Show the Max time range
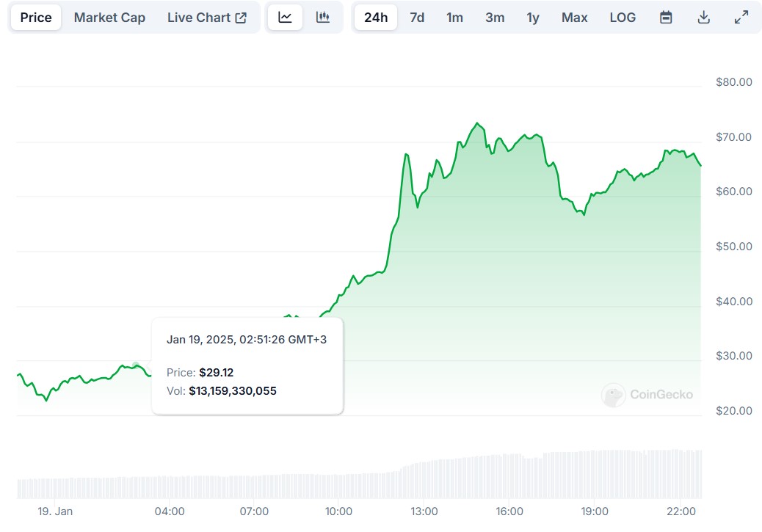Image resolution: width=762 pixels, height=532 pixels. pos(574,18)
